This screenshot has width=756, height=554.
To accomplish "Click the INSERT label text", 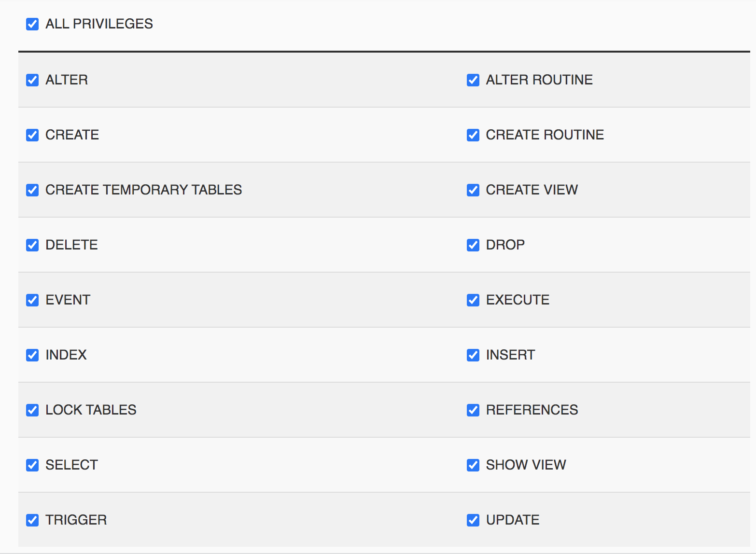I will coord(510,355).
